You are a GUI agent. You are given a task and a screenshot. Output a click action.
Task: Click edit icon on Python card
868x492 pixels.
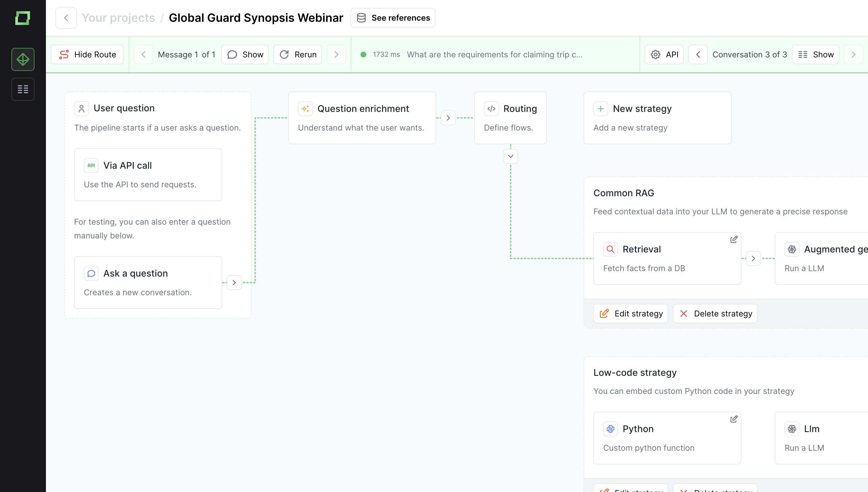(733, 419)
